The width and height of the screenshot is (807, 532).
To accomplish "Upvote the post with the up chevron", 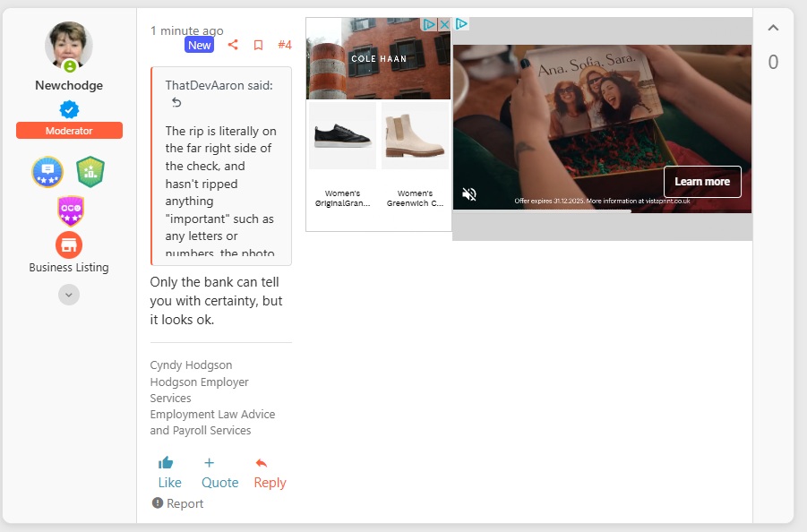I will click(x=773, y=28).
